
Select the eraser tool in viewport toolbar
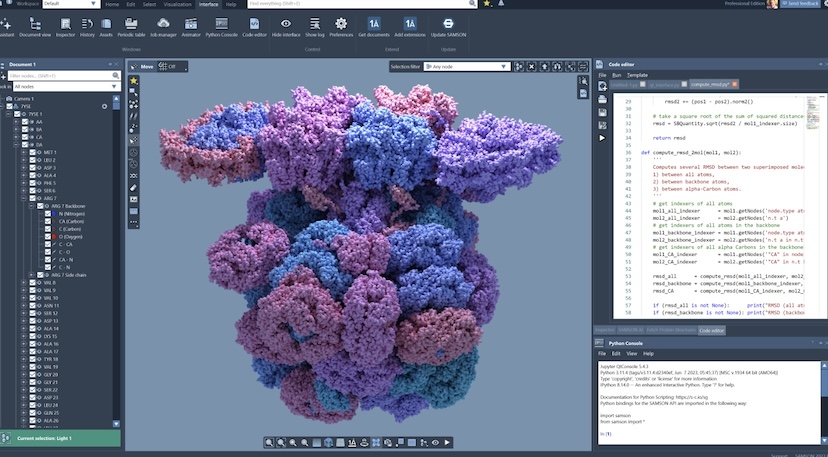(133, 188)
